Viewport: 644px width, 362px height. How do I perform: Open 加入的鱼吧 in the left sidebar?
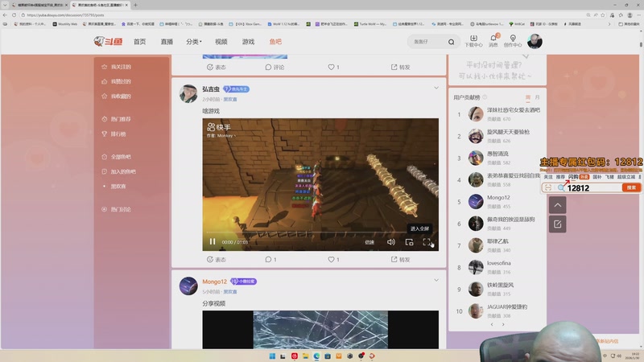click(x=118, y=171)
